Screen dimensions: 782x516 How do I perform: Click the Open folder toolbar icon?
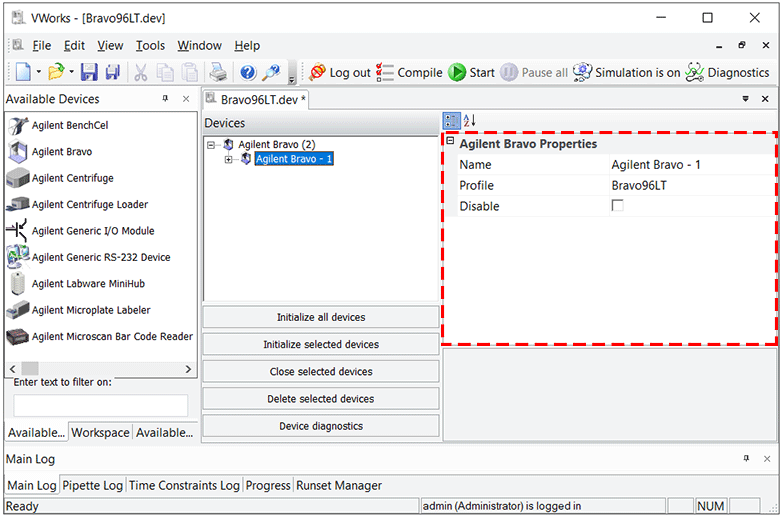56,72
